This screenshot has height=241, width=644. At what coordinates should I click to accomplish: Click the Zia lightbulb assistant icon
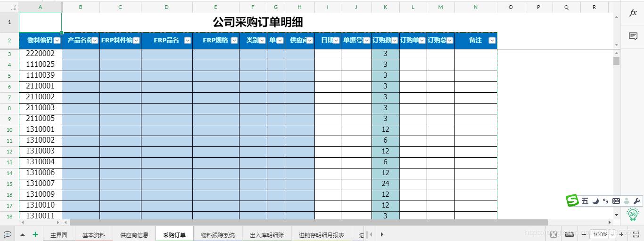pyautogui.click(x=633, y=214)
